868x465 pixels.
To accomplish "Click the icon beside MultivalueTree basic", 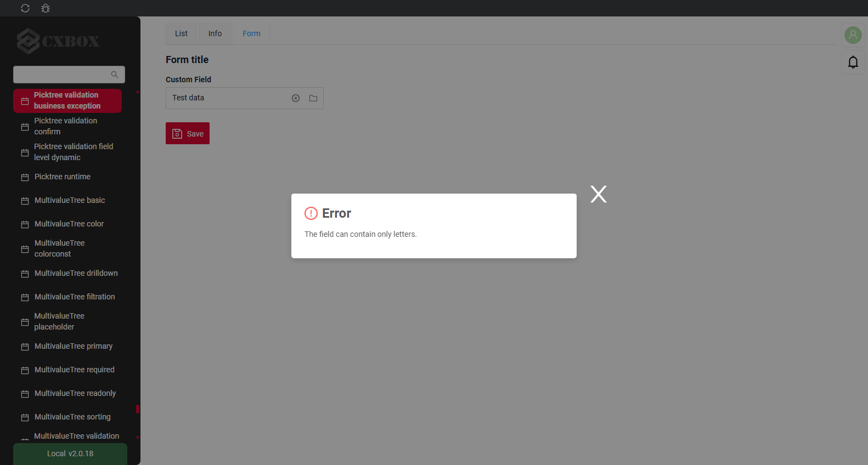I will click(25, 201).
